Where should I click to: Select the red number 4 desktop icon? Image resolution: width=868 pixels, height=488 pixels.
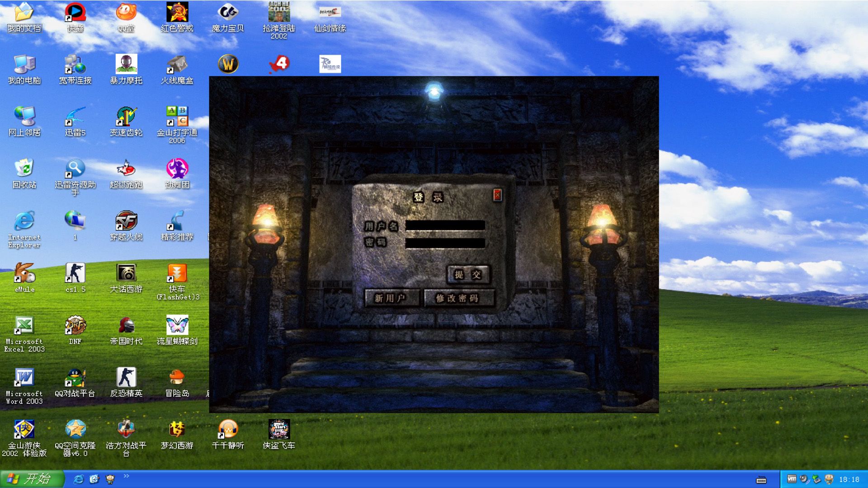pos(279,64)
